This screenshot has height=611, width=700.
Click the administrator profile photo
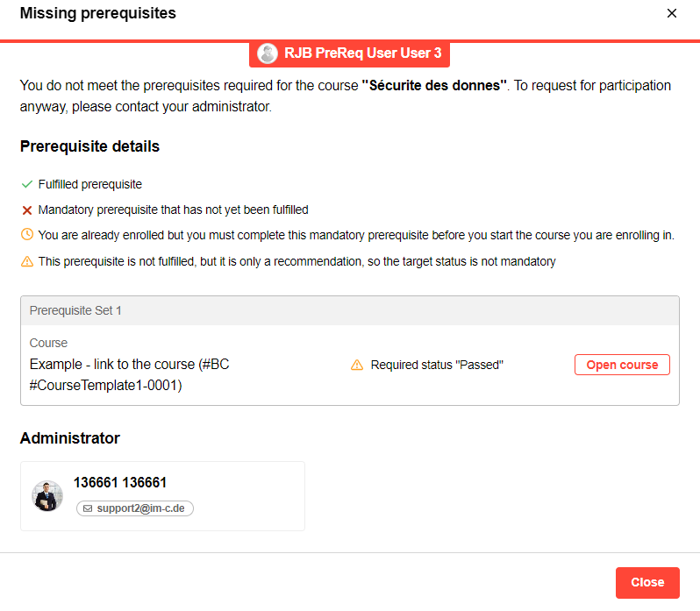(47, 495)
